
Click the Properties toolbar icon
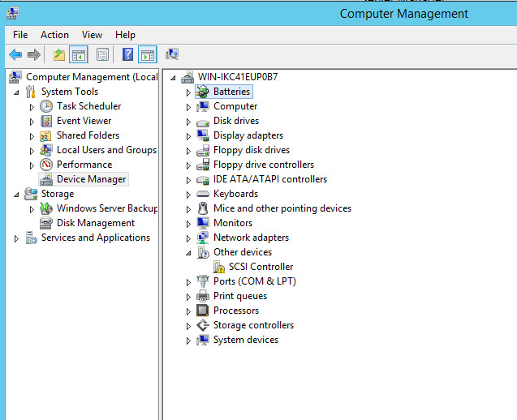[102, 54]
